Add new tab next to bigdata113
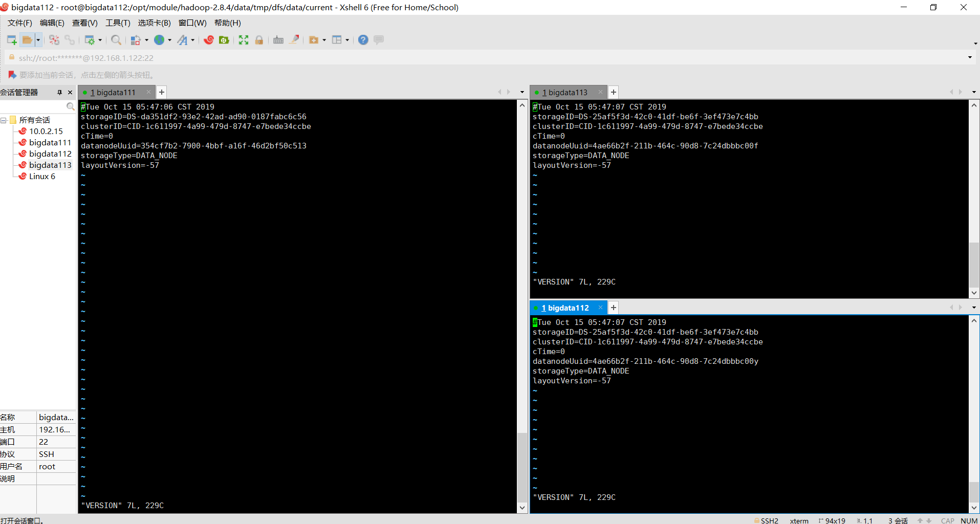980x524 pixels. [614, 92]
